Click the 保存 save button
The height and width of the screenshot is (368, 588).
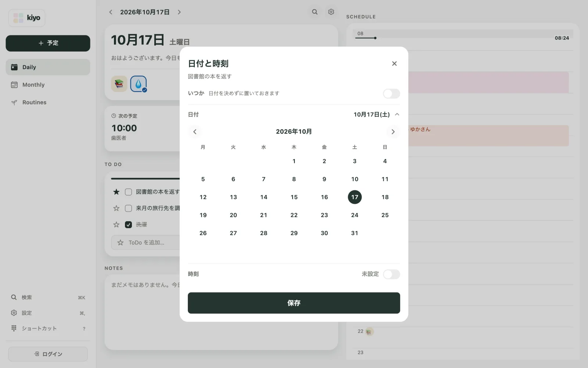coord(294,303)
